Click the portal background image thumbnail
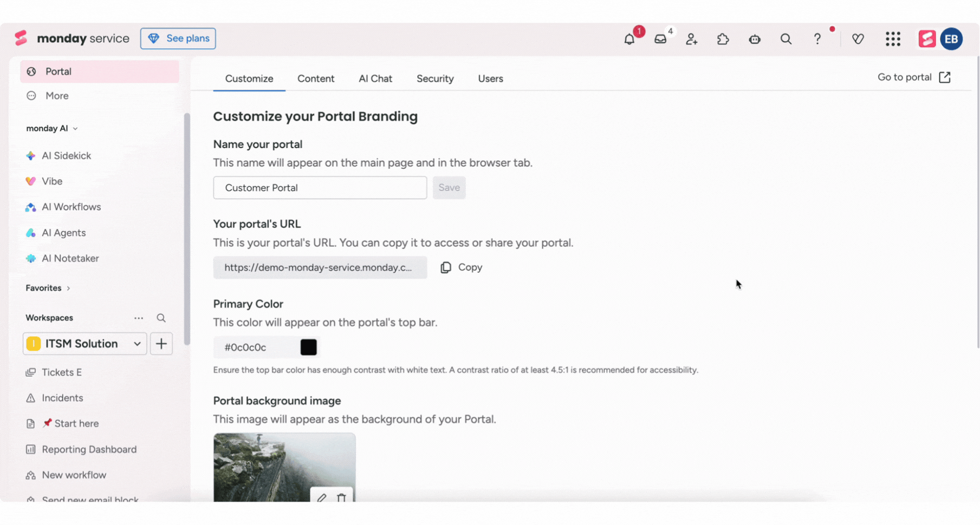This screenshot has width=980, height=525. (x=284, y=467)
